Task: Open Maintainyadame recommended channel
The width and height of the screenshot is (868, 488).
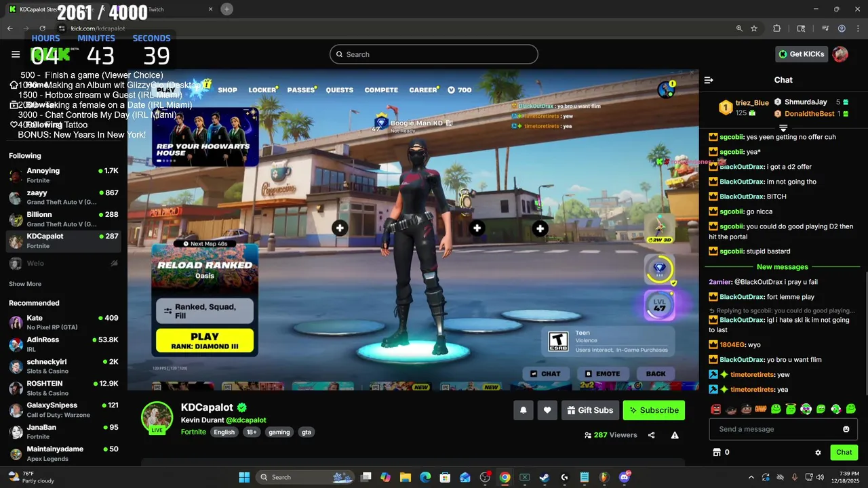Action: (64, 453)
